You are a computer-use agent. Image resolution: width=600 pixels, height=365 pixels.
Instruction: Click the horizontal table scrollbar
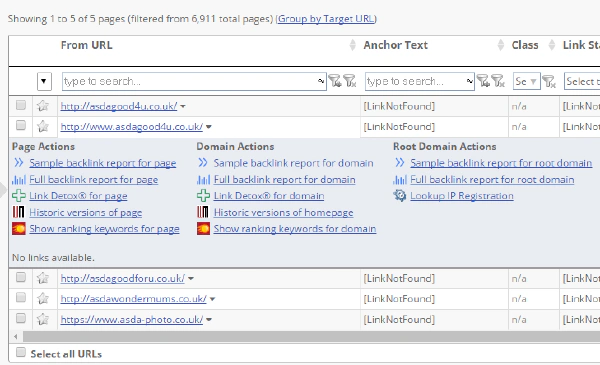pyautogui.click(x=311, y=337)
